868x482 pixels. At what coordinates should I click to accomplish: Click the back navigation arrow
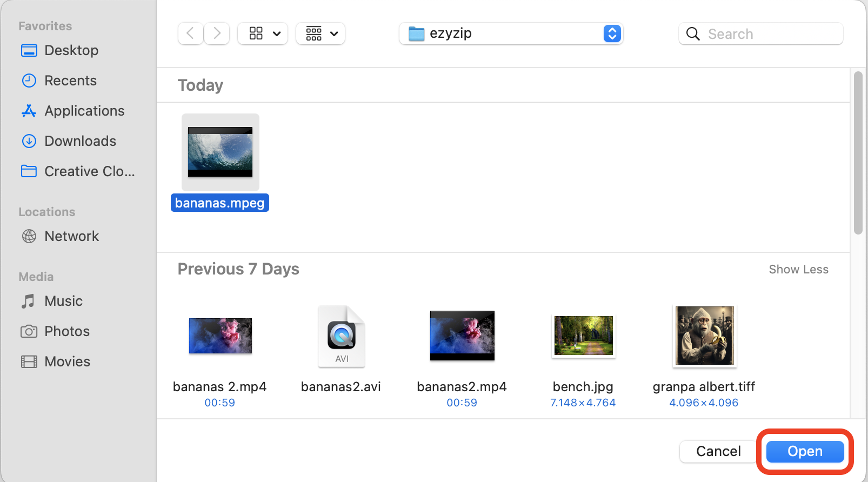[190, 34]
